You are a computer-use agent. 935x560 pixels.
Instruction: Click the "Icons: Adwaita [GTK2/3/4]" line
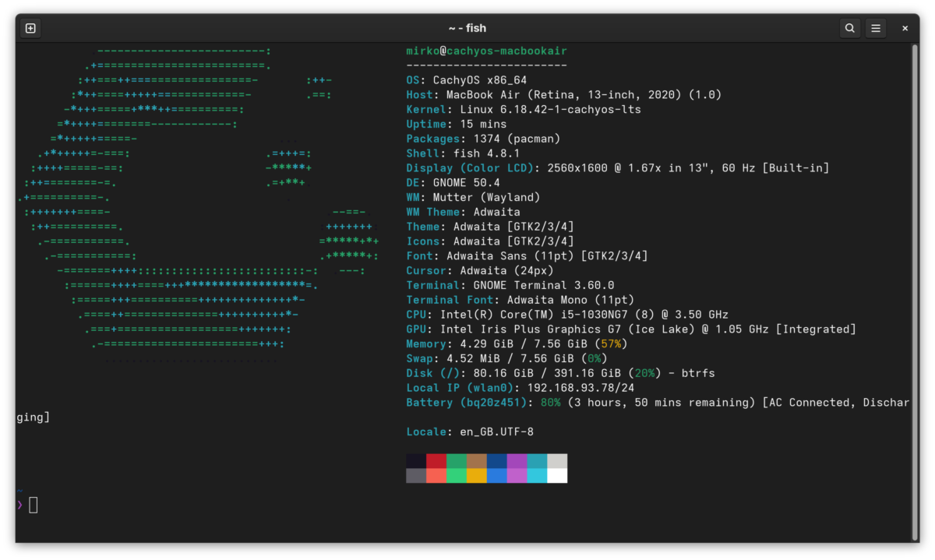pyautogui.click(x=490, y=241)
